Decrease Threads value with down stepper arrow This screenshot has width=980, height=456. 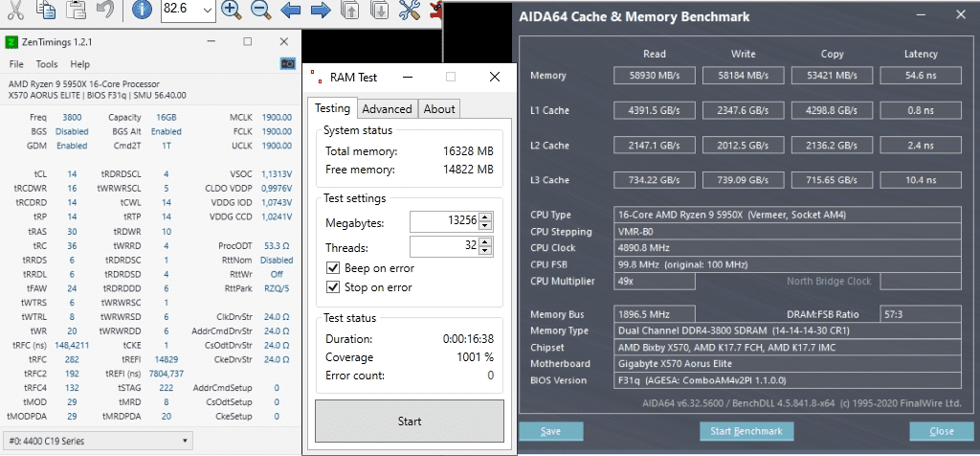click(487, 250)
